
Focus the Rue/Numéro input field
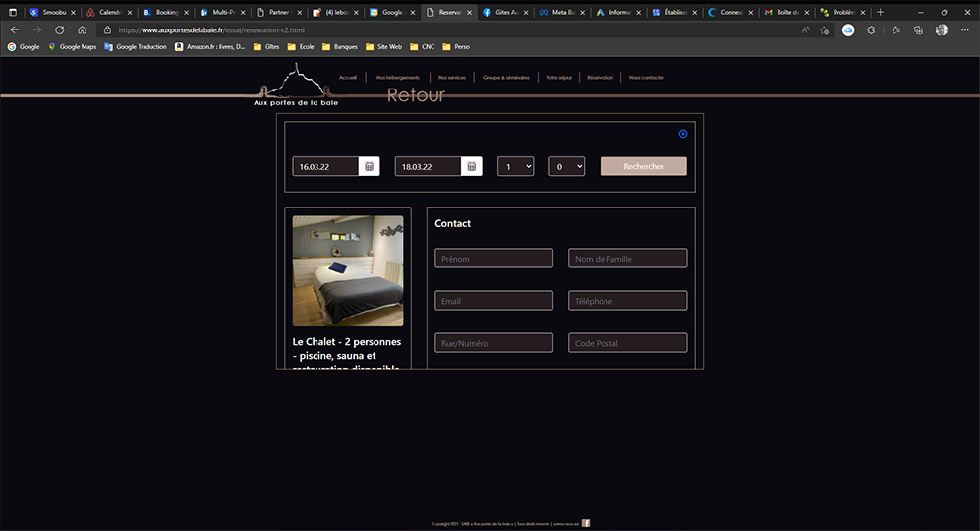click(493, 343)
